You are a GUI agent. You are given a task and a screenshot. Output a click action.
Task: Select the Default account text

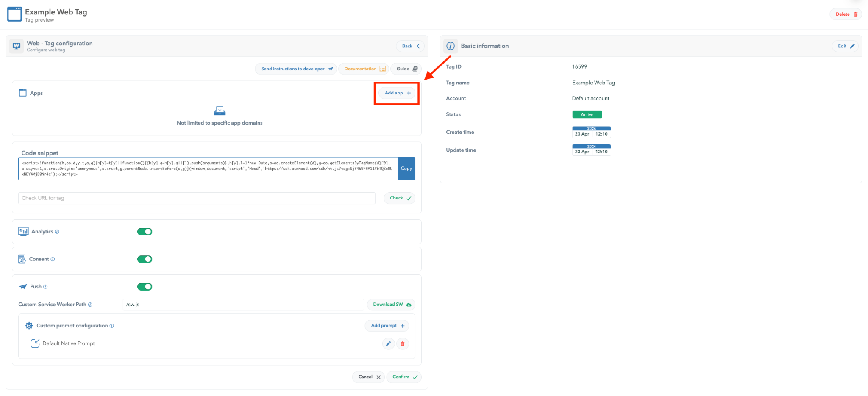point(591,98)
